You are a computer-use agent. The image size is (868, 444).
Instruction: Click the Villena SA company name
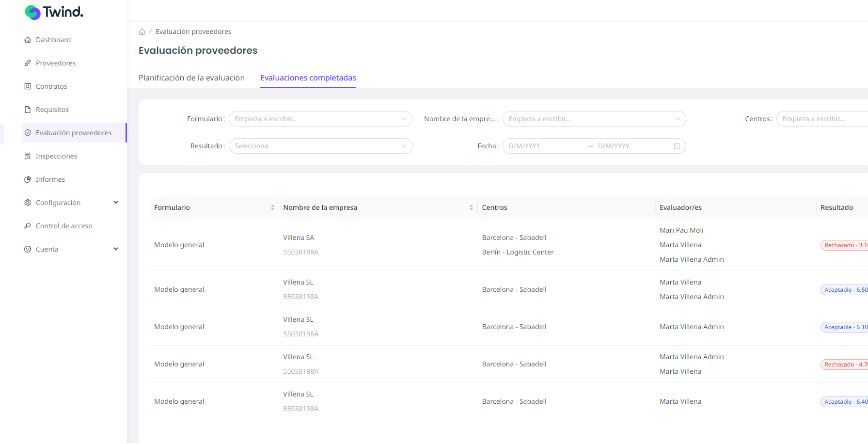(299, 238)
